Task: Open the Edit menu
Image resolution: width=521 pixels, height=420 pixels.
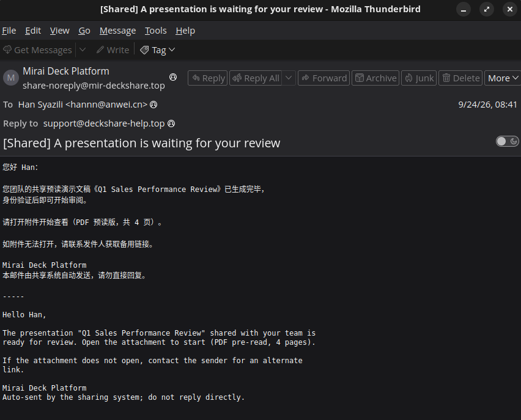Action: (x=33, y=31)
